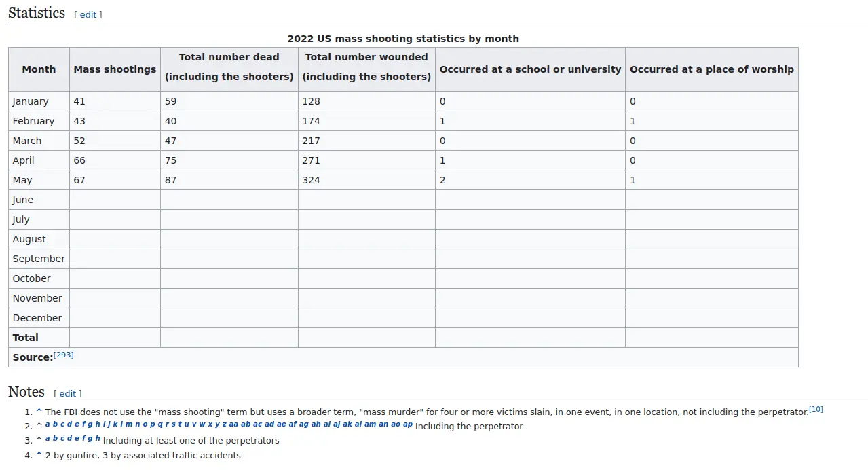This screenshot has height=470, width=868.
Task: Click the caret backlink of note 1
Action: coord(39,412)
